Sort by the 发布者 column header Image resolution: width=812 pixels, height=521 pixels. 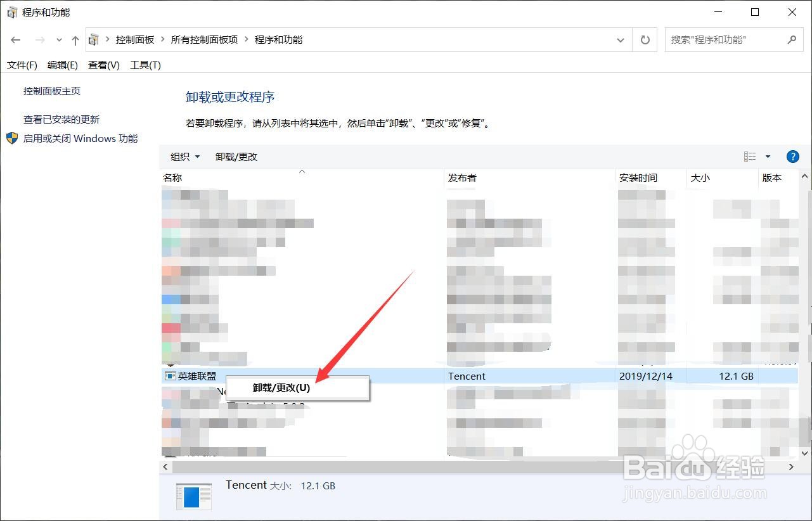[x=530, y=178]
